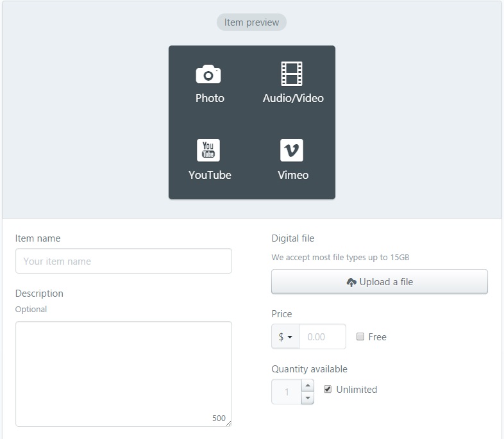Viewport: 504px width, 439px height.
Task: Click the "Digital file" label
Action: pyautogui.click(x=293, y=238)
